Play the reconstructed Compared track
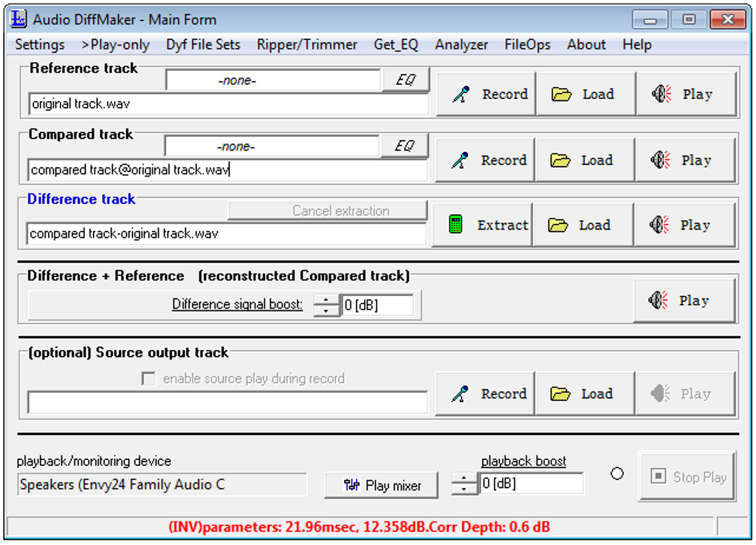The height and width of the screenshot is (545, 756). (684, 301)
